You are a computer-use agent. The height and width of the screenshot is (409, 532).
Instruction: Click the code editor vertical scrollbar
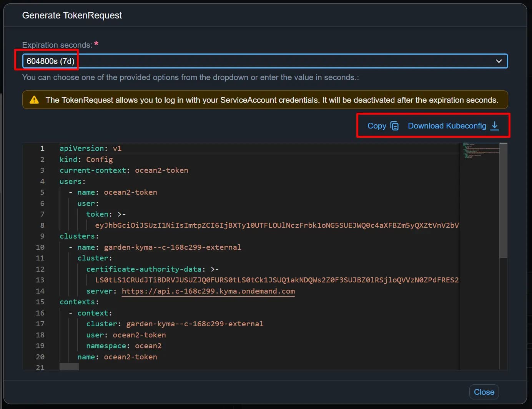[503, 200]
